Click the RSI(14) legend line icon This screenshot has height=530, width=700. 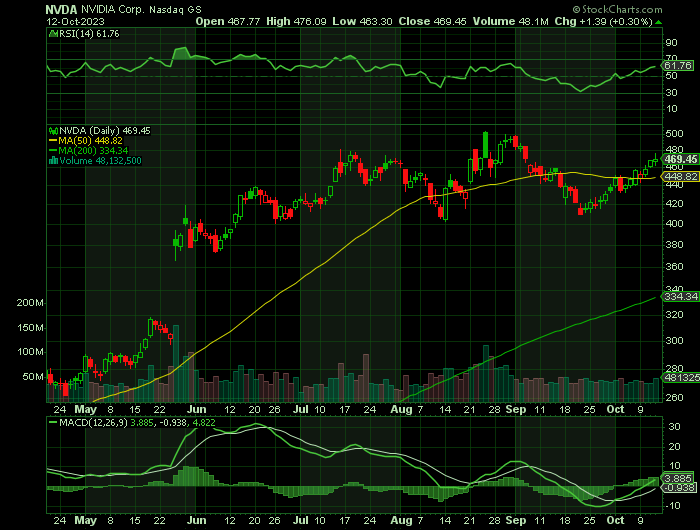coord(53,33)
